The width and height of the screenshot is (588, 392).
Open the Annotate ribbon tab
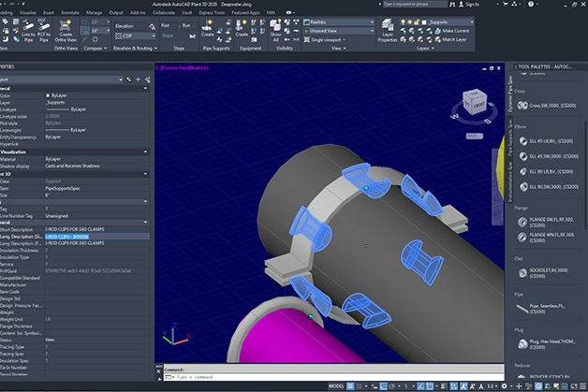tap(69, 14)
